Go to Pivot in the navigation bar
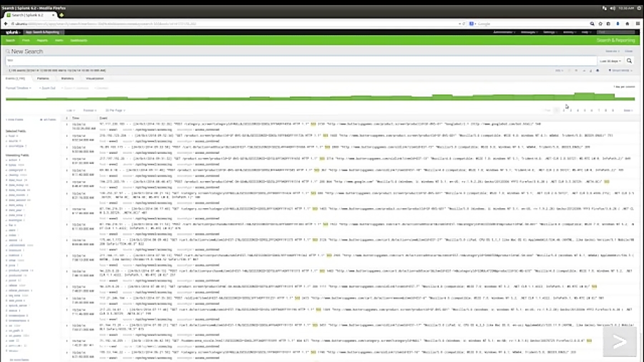This screenshot has height=362, width=644. (26, 40)
